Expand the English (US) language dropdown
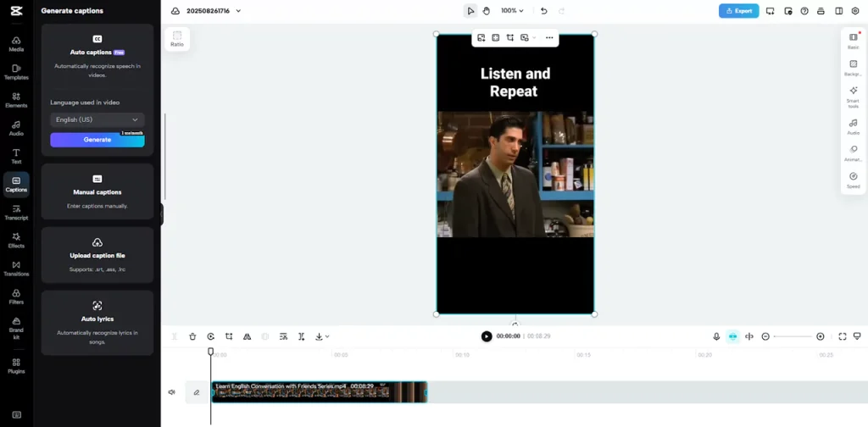The height and width of the screenshot is (427, 868). (97, 119)
